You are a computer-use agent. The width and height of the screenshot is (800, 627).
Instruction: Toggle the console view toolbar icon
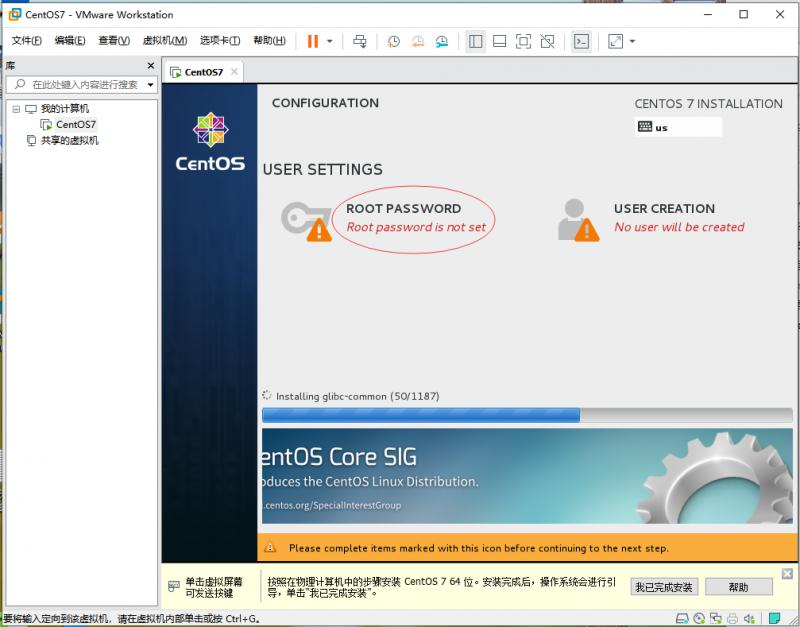coord(582,41)
